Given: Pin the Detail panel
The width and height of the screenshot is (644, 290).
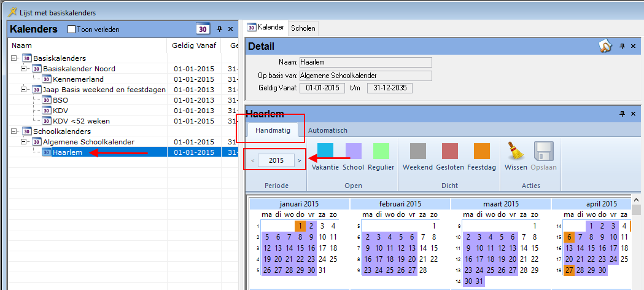Looking at the screenshot, I should pos(622,47).
